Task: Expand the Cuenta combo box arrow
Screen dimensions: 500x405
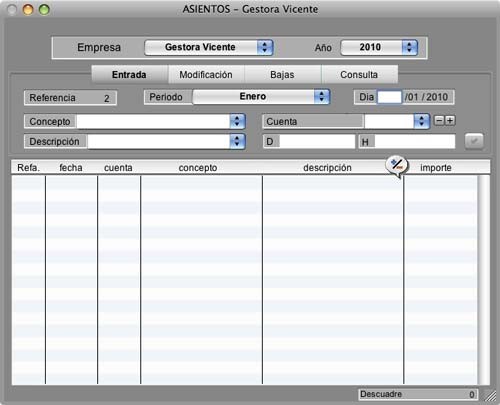Action: [421, 121]
